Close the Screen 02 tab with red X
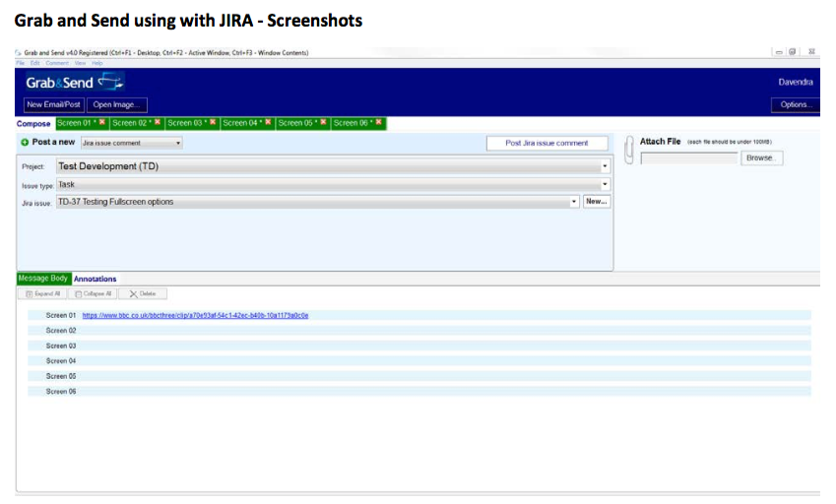 (x=158, y=122)
